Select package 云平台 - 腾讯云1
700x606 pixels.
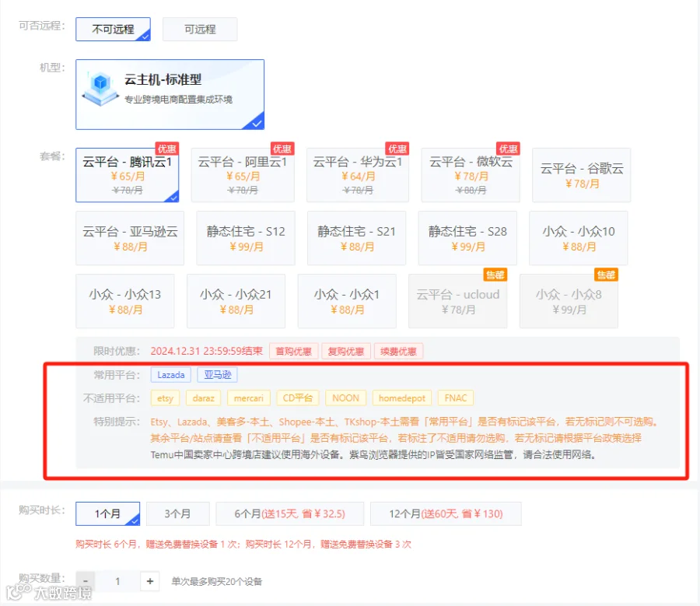click(x=128, y=175)
